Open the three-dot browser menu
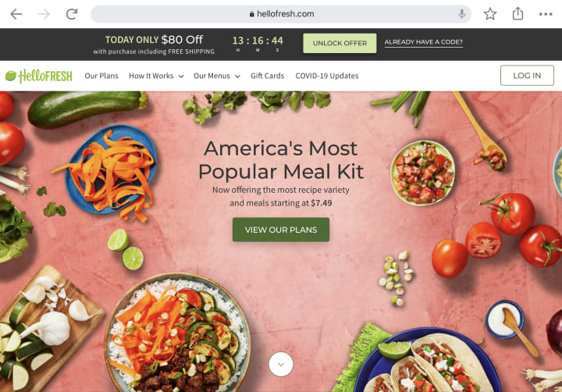The width and height of the screenshot is (562, 392). [x=546, y=14]
